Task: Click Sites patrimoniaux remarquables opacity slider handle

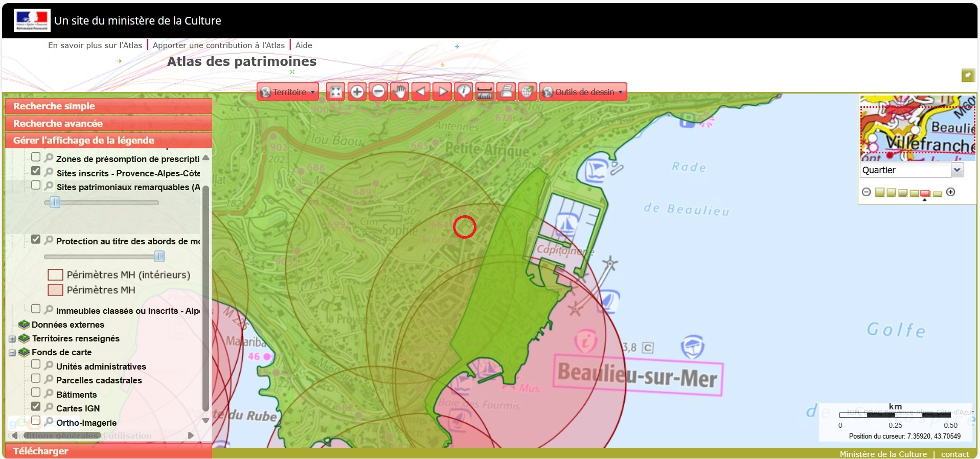Action: point(55,202)
